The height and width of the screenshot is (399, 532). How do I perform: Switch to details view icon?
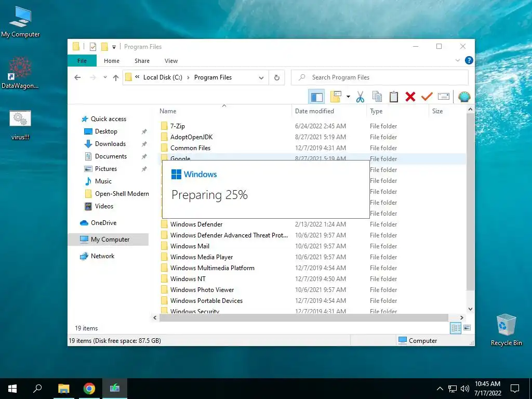click(456, 328)
